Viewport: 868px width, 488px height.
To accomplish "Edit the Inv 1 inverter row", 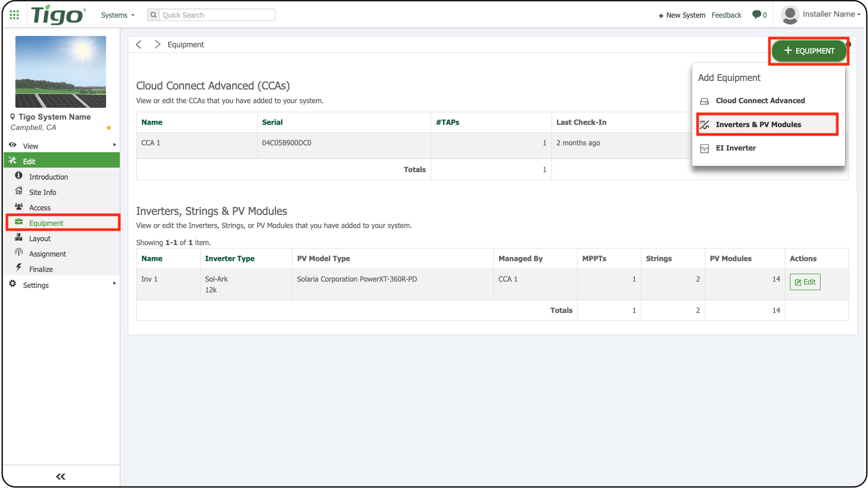I will coord(805,282).
